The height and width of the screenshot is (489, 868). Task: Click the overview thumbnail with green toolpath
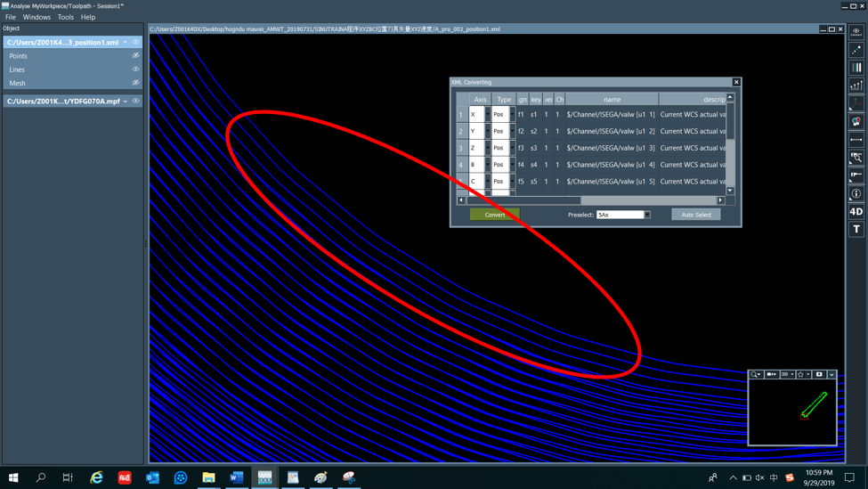[x=792, y=412]
